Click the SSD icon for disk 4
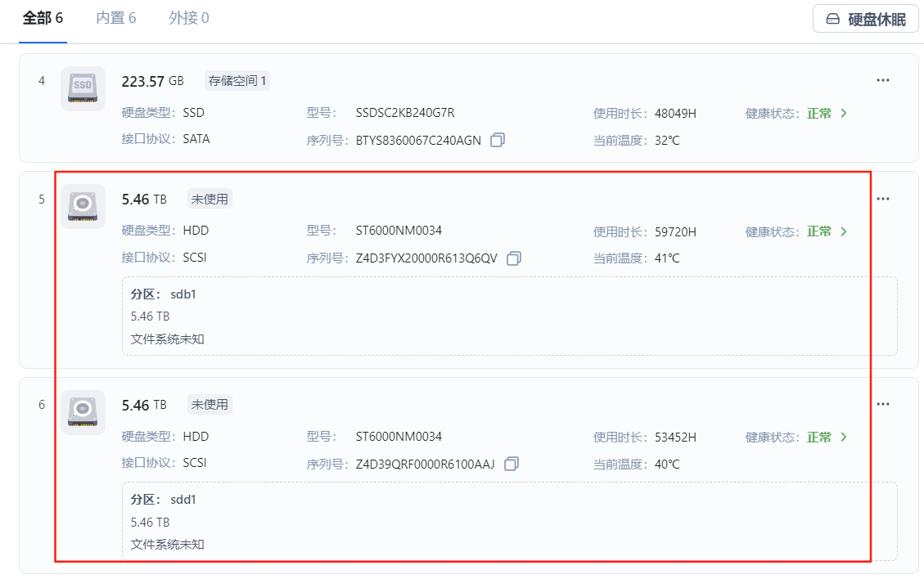 [83, 88]
